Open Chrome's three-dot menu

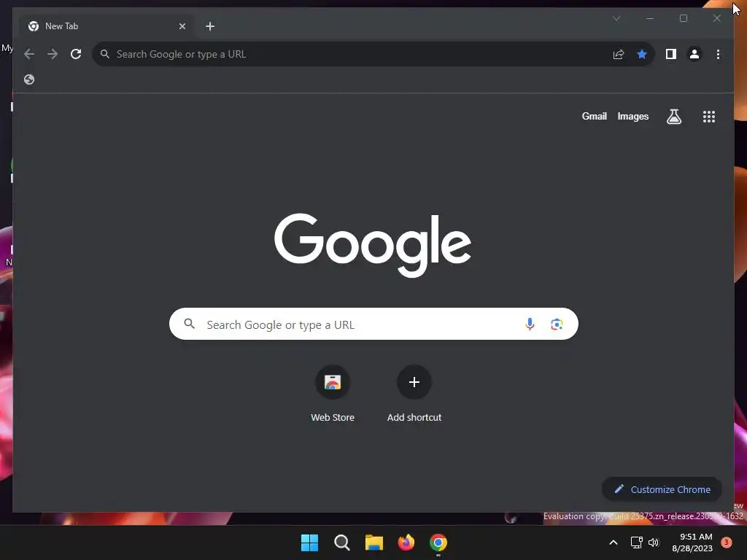tap(718, 54)
